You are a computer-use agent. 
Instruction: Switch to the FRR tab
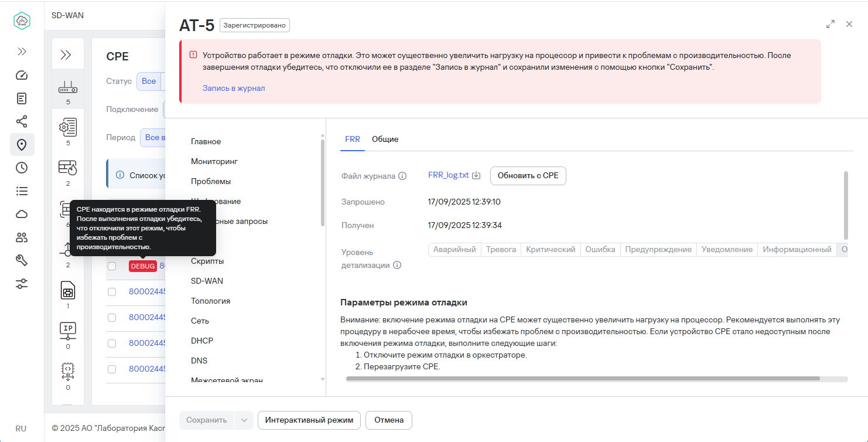pos(353,140)
